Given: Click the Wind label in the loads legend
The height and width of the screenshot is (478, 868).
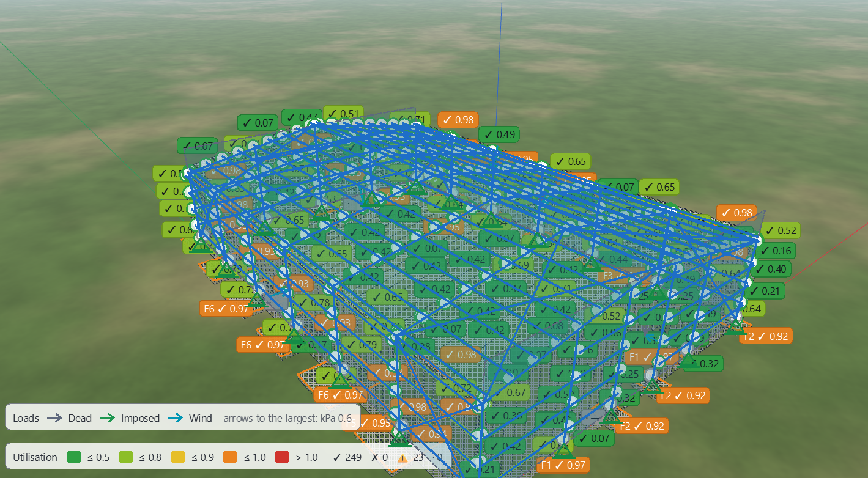Looking at the screenshot, I should tap(200, 418).
